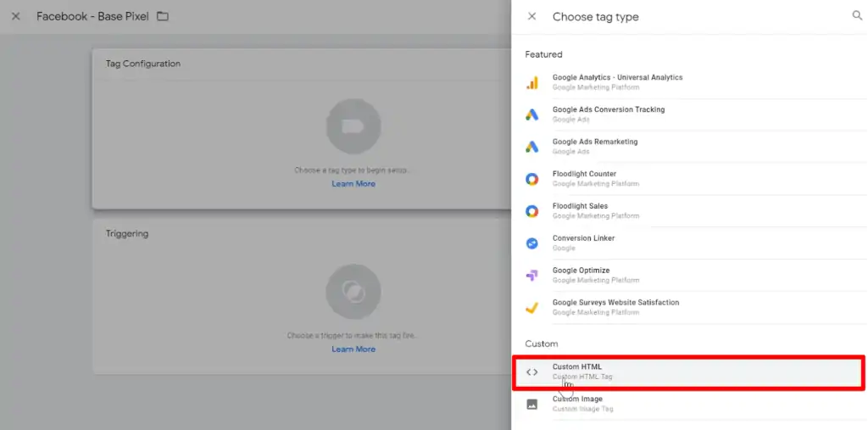The width and height of the screenshot is (868, 430).
Task: Click the Google Analytics bar chart icon
Action: [x=532, y=82]
